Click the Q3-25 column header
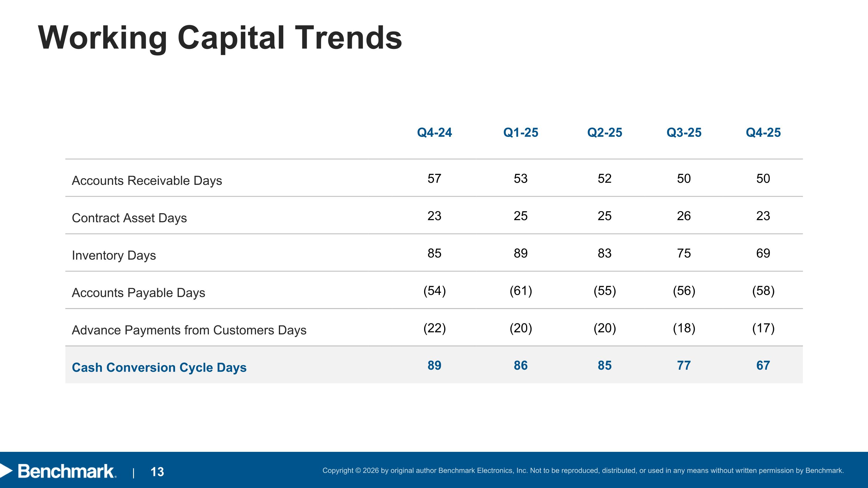 (684, 132)
